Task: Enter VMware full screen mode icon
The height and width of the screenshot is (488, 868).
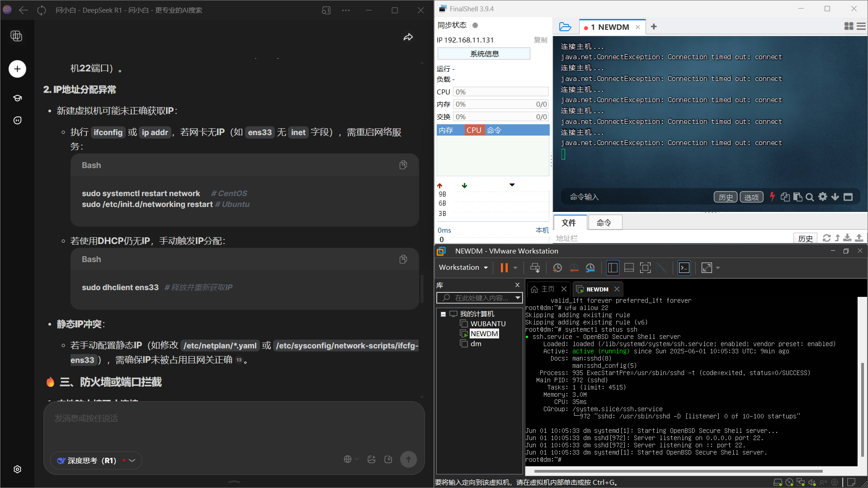Action: (645, 268)
